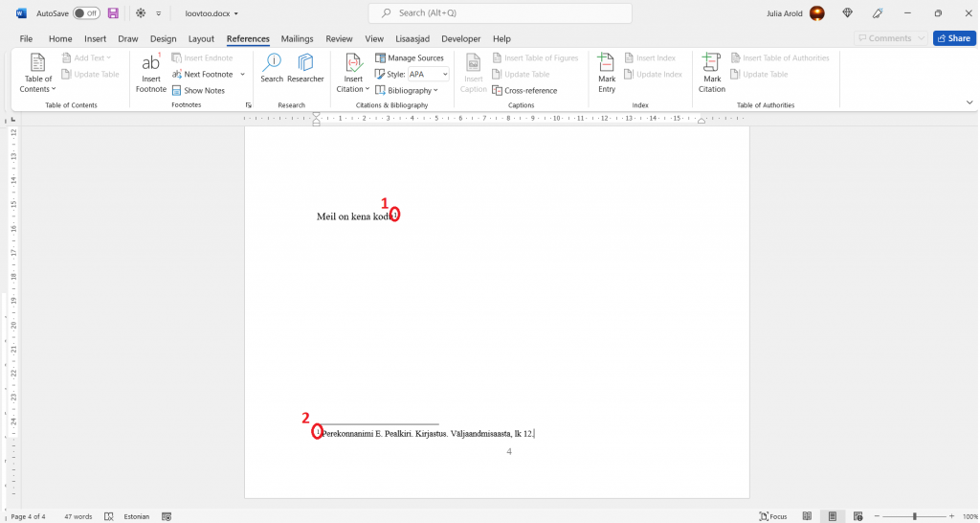Click the pen coming soon icon

click(879, 13)
